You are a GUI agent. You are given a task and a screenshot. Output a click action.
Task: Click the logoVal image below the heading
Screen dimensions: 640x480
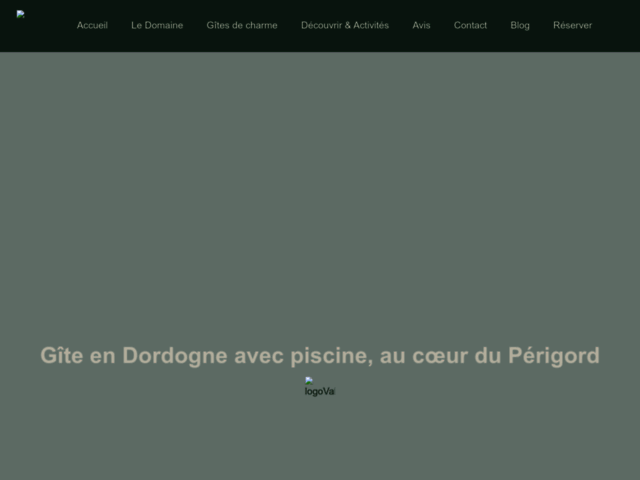tap(320, 387)
